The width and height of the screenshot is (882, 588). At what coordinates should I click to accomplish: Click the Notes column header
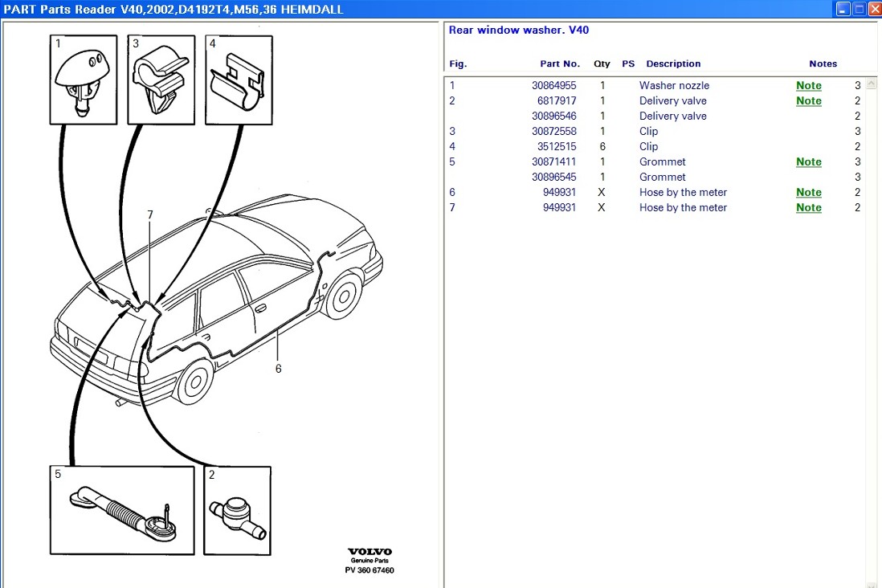tap(823, 63)
